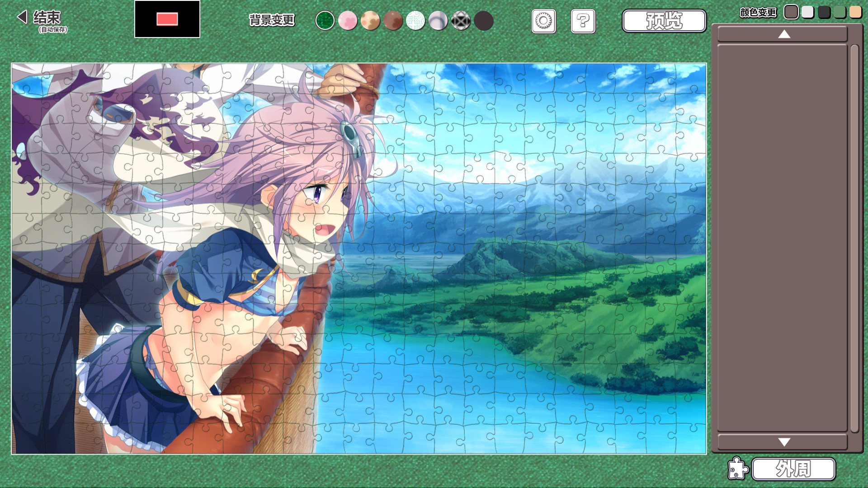
Task: Choose the dark charcoal background circle
Action: [483, 21]
